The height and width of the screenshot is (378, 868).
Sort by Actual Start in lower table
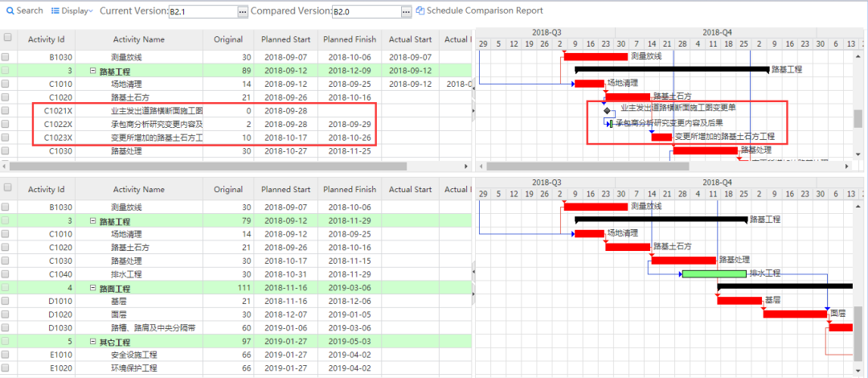point(410,190)
